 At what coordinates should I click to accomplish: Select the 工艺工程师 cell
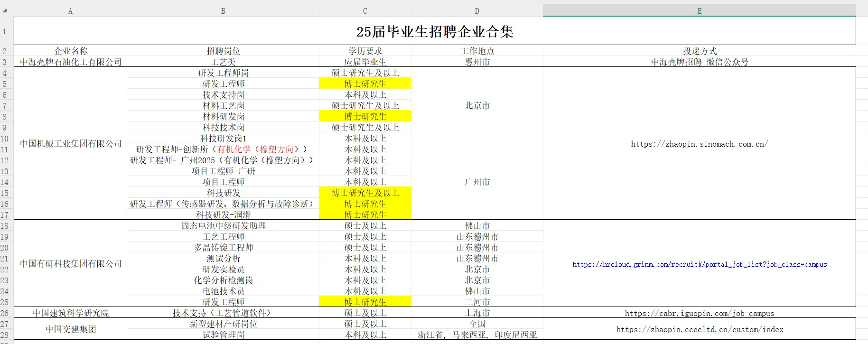click(223, 236)
